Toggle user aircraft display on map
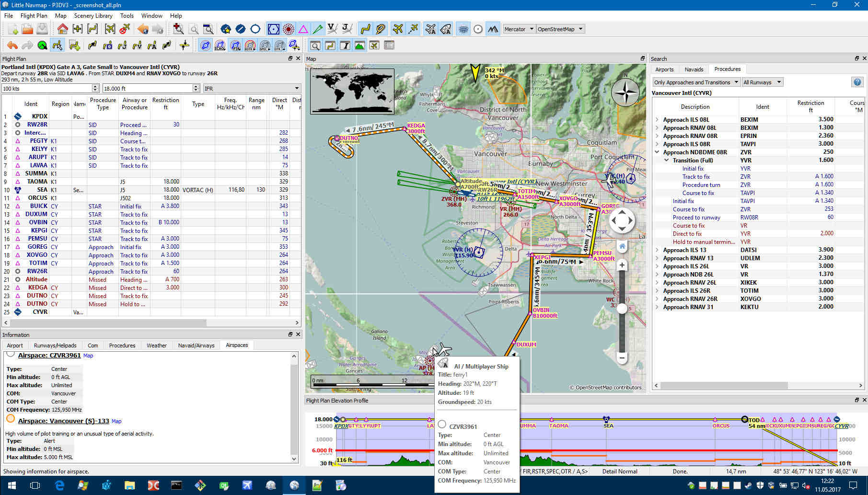Image resolution: width=868 pixels, height=495 pixels. 397,29
